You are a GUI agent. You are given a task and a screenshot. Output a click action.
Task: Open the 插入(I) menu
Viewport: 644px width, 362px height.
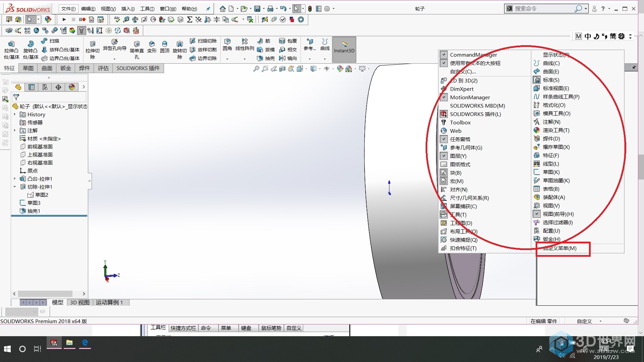pos(128,9)
